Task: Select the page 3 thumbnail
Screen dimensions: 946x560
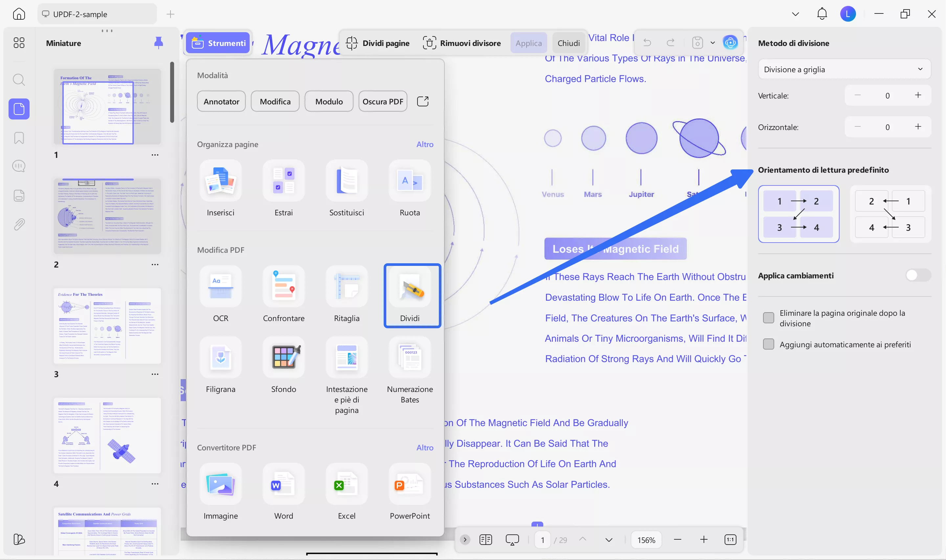Action: [108, 326]
